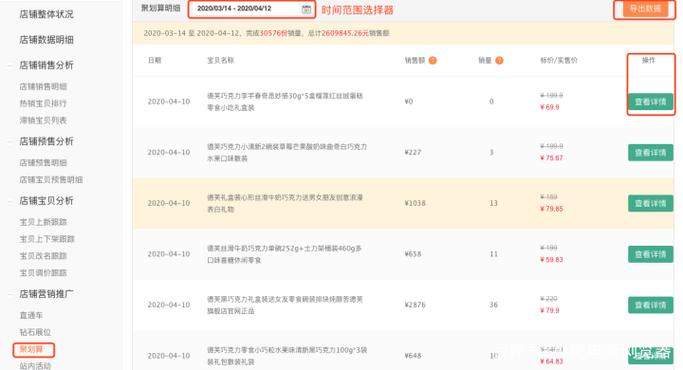The image size is (683, 370).
Task: Open 宝贝上下架跟踪 in sidebar
Action: pos(47,239)
